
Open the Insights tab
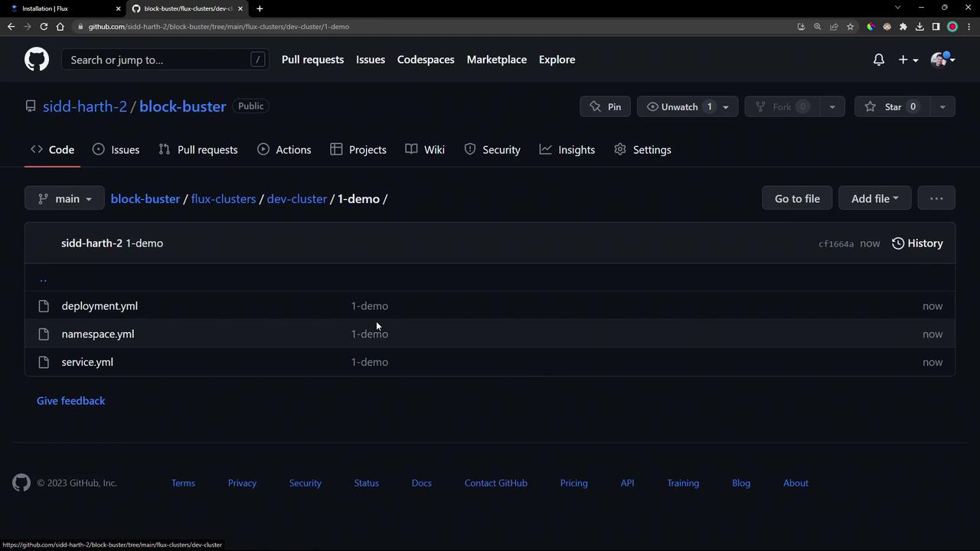tap(567, 150)
